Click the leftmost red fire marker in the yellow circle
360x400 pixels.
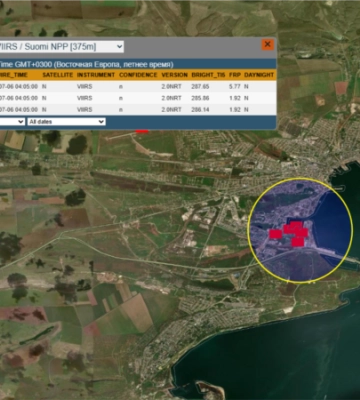pyautogui.click(x=275, y=234)
